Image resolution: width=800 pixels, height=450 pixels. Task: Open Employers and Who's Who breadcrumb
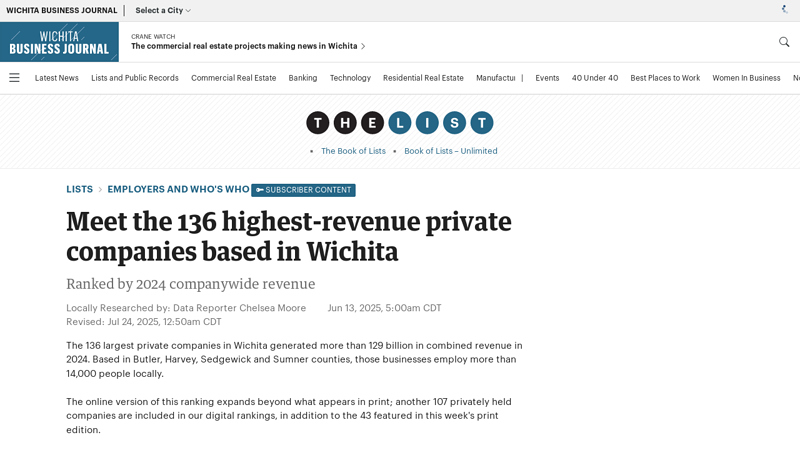178,189
